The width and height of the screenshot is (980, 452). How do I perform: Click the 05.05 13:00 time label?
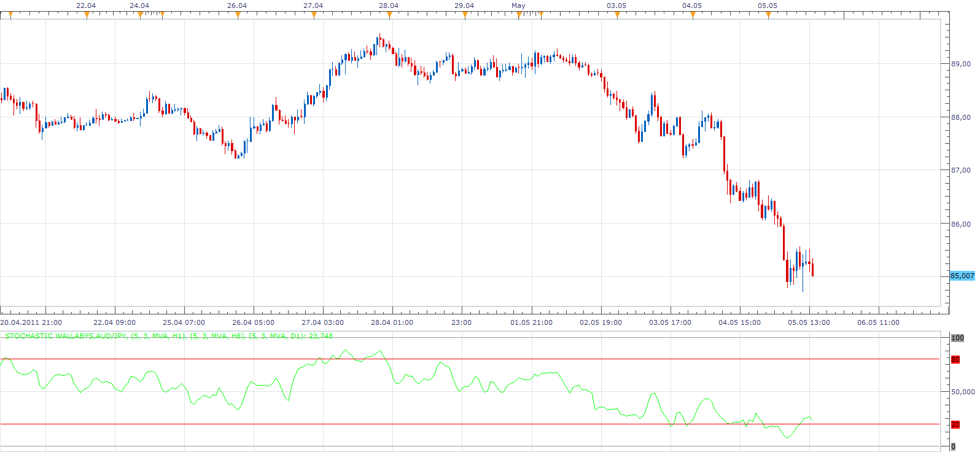809,322
